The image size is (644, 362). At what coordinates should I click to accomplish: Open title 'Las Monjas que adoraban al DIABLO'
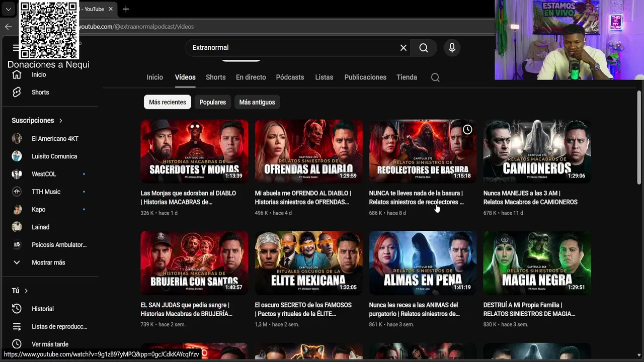click(x=189, y=198)
